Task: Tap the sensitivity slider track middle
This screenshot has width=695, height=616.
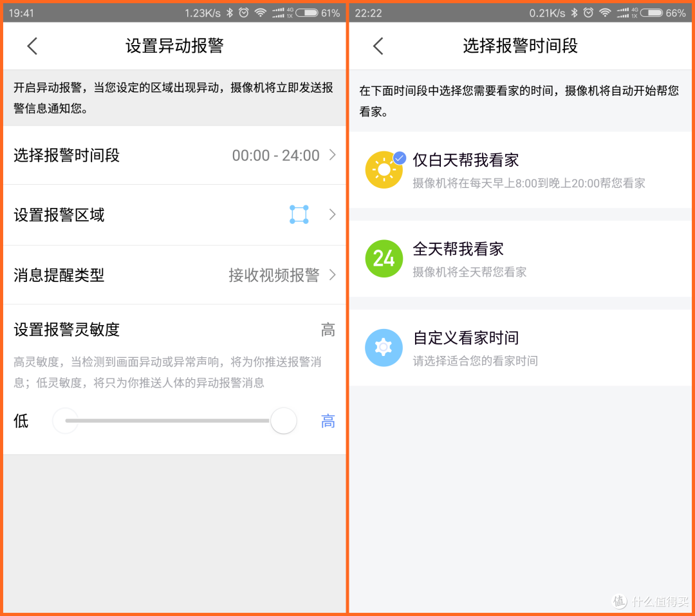Action: [167, 421]
